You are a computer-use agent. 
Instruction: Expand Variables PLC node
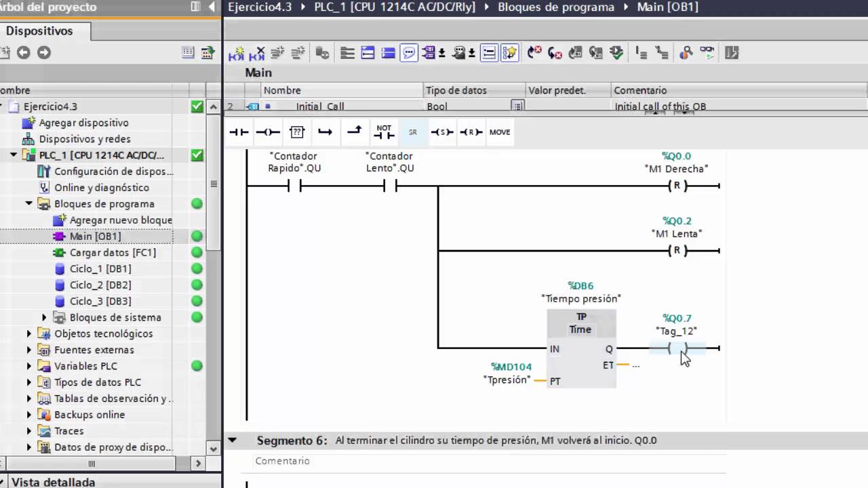29,367
